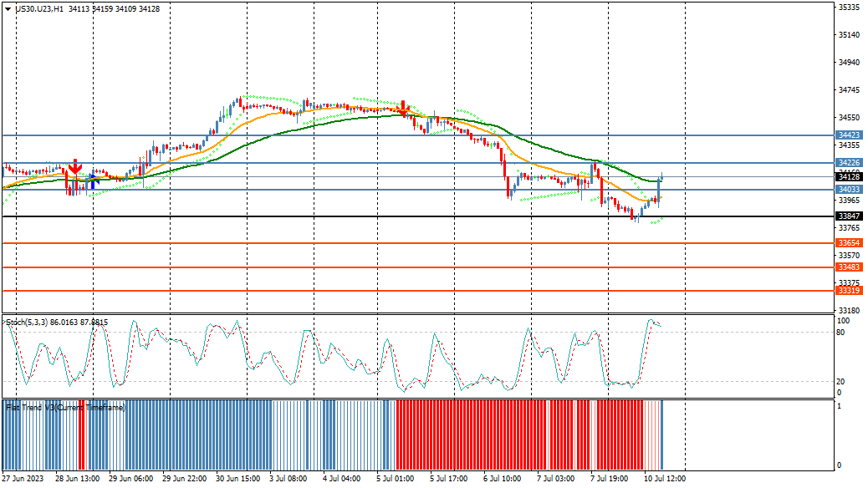Click the 5 Jul 17:00 time label
Viewport: 868px width, 488px height.
tap(449, 479)
